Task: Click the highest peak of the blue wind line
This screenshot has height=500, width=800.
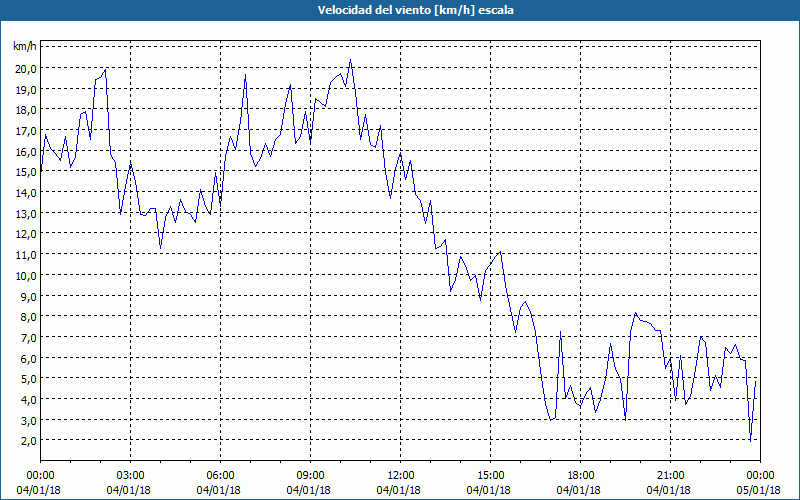Action: pos(350,60)
